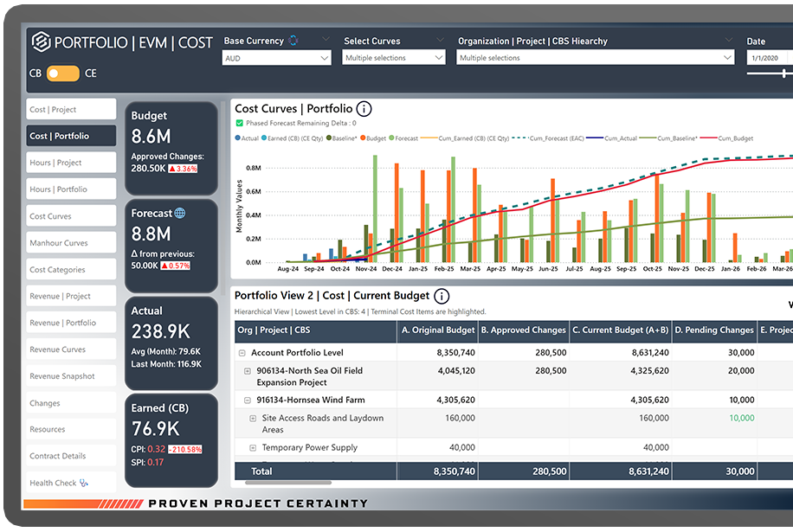The image size is (793, 532).
Task: Click the Base Currency refresh icon
Action: point(293,41)
